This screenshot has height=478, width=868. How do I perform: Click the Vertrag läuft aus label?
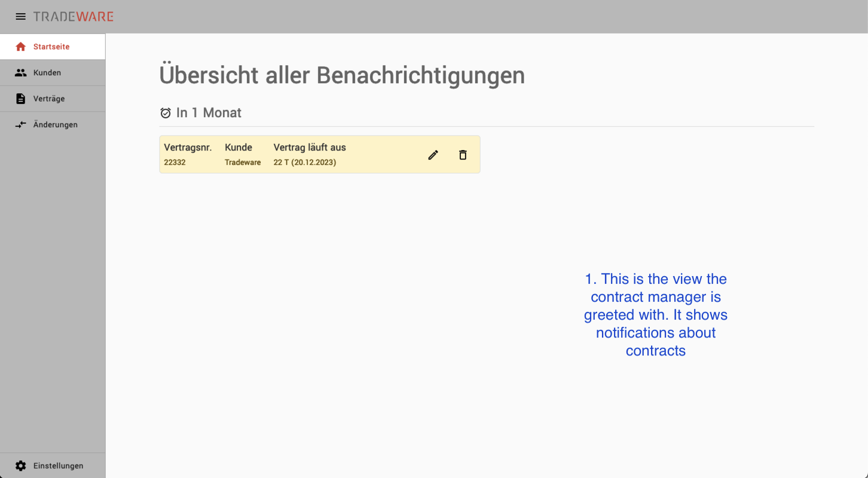pyautogui.click(x=310, y=148)
